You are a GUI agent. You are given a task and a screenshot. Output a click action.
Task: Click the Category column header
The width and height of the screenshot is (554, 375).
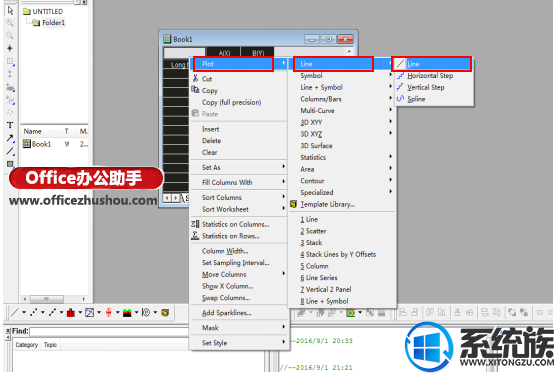(x=26, y=345)
